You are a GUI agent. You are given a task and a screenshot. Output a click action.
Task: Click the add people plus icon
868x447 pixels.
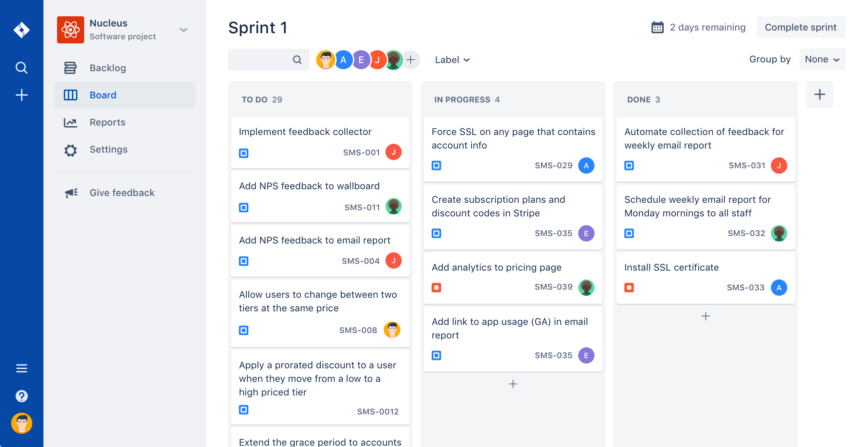411,60
